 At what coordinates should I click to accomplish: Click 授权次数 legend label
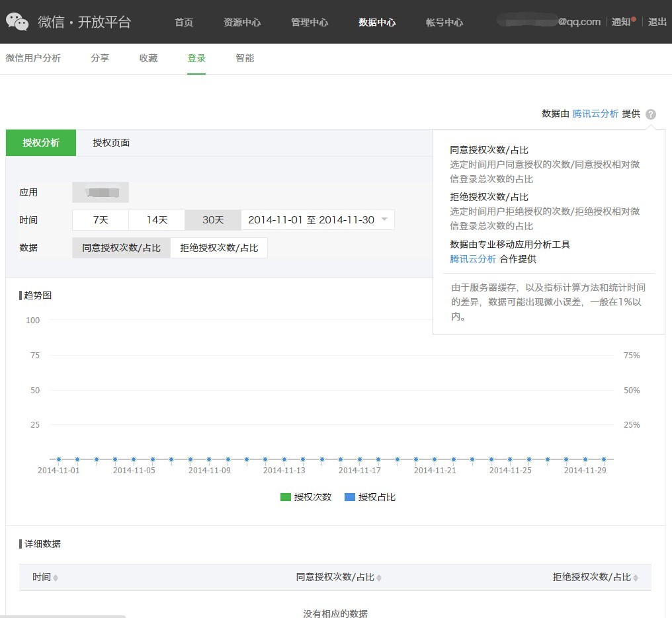[x=313, y=497]
